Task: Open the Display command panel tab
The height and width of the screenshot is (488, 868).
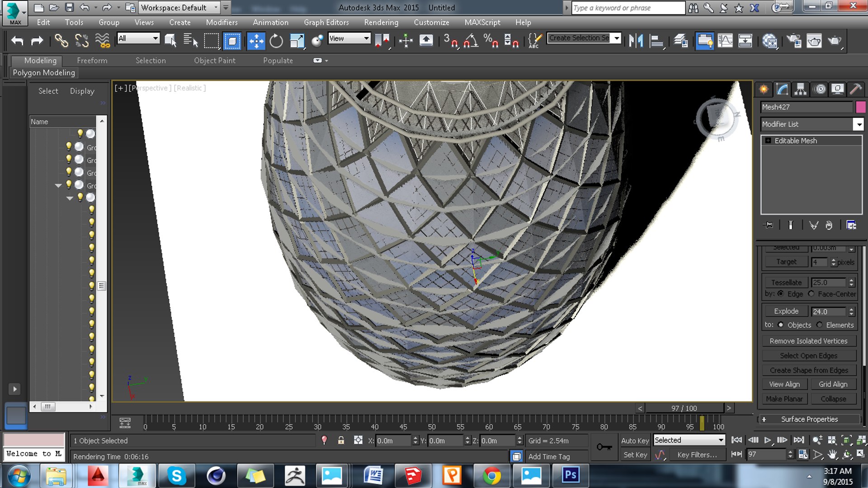Action: coord(837,89)
